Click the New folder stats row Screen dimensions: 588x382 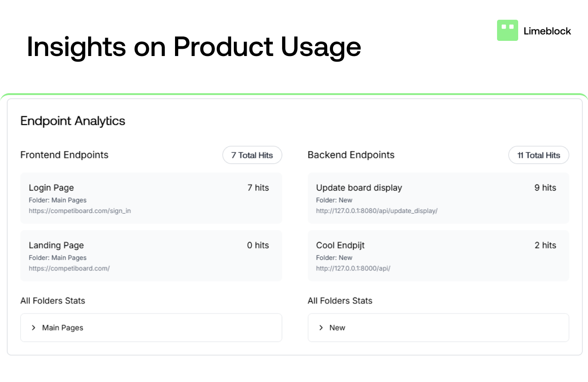pos(438,328)
